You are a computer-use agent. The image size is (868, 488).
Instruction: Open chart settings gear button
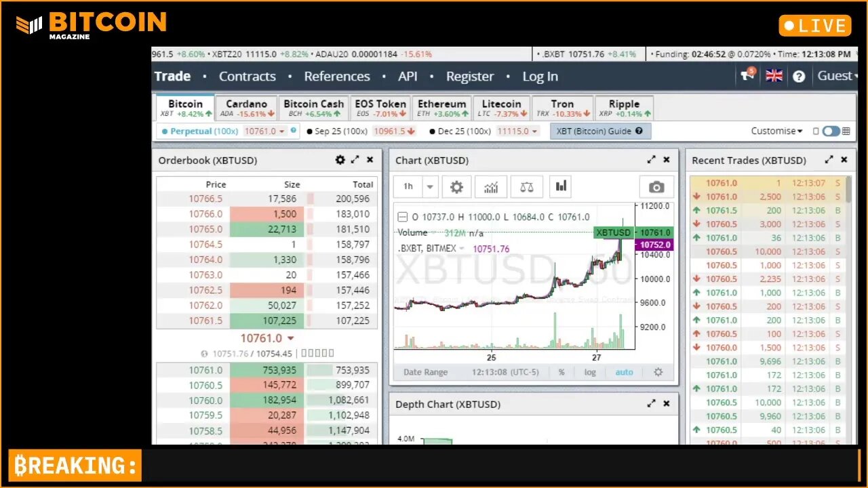(457, 186)
